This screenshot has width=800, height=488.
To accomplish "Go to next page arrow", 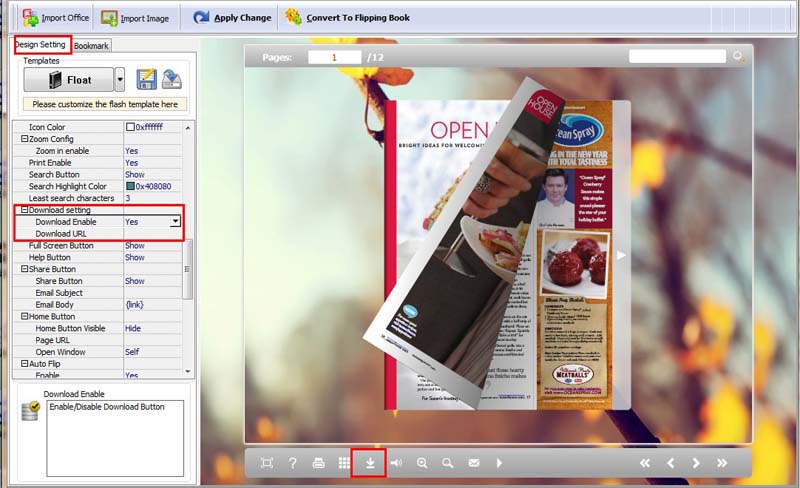I will [x=696, y=463].
